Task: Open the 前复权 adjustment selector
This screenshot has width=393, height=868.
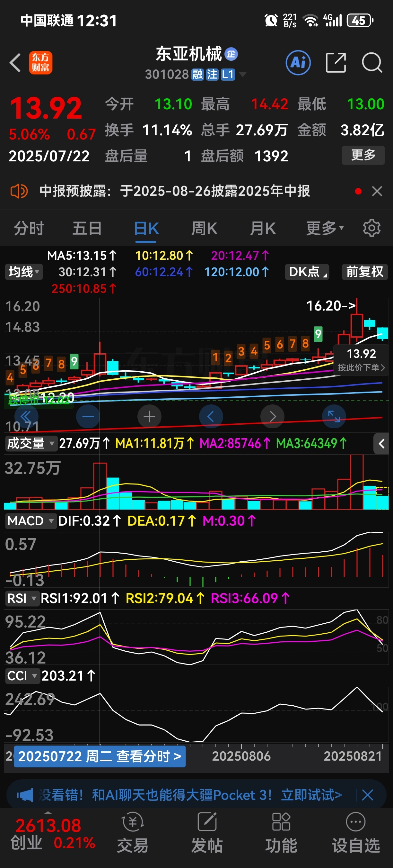Action: 365,272
